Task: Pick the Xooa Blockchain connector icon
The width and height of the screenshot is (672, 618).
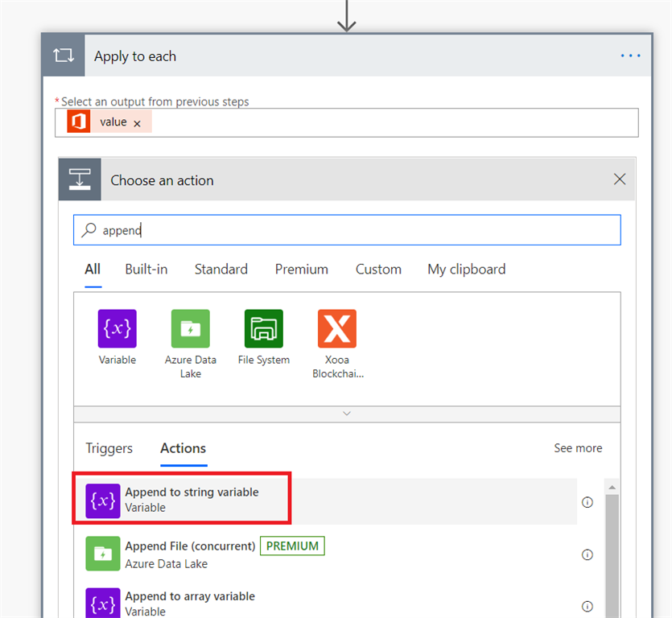Action: click(x=337, y=328)
